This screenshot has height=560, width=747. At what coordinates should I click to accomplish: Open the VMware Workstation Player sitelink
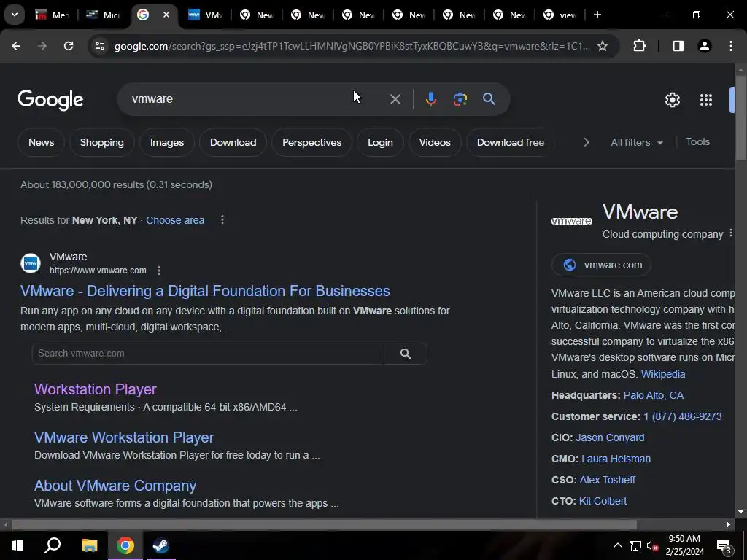[x=124, y=437]
